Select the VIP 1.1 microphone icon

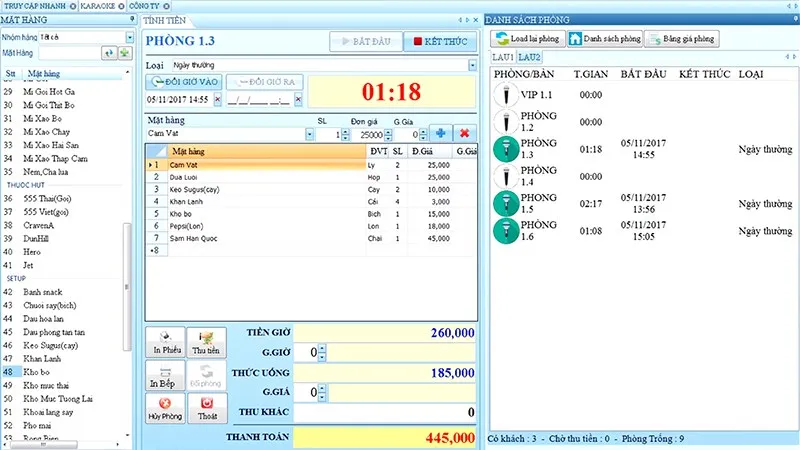[506, 95]
